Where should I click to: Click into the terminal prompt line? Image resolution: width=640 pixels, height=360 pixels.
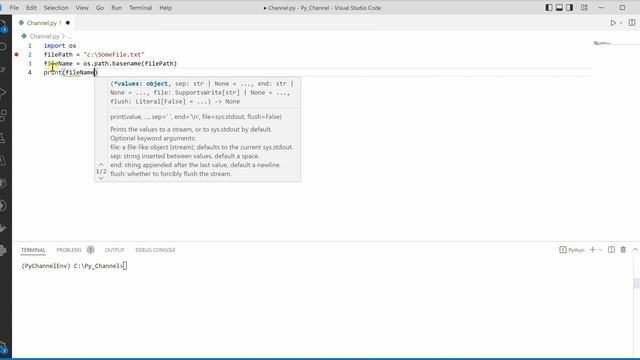tap(74, 266)
